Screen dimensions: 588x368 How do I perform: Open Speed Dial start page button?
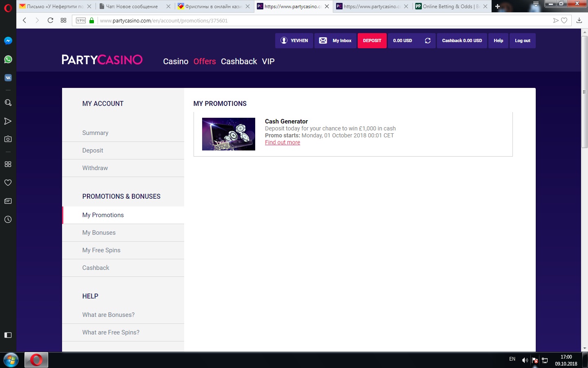[63, 20]
